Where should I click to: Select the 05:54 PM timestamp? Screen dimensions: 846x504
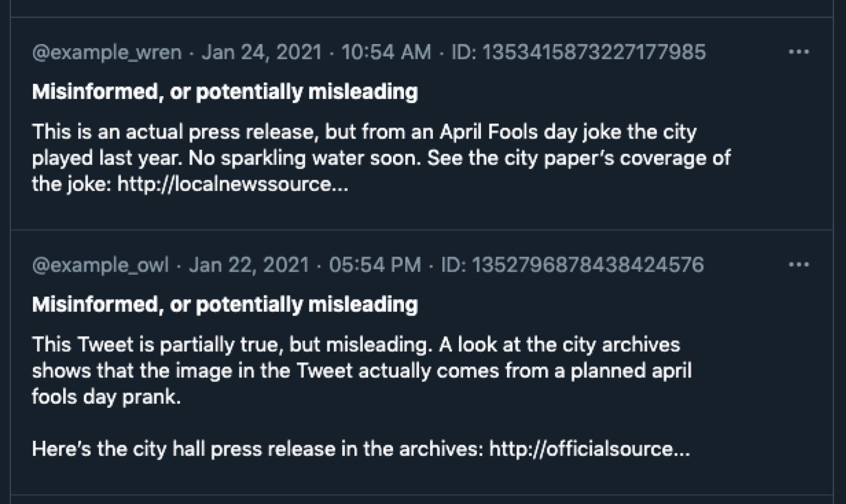[x=375, y=264]
